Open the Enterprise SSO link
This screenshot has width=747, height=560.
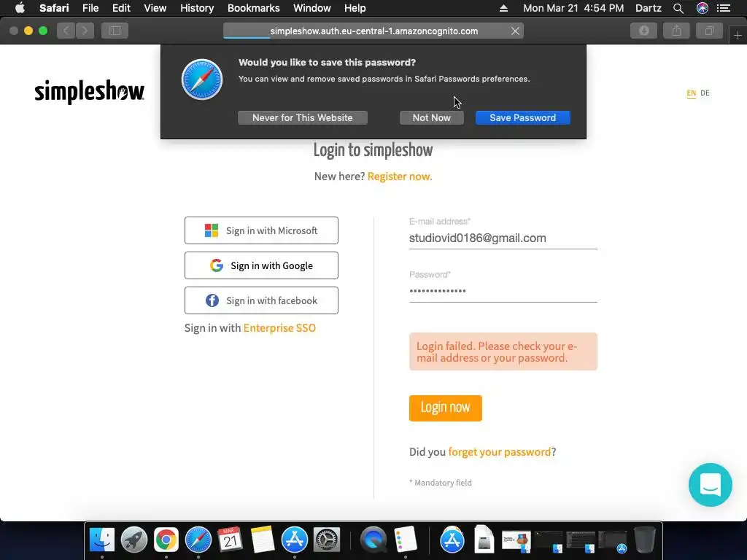tap(279, 328)
